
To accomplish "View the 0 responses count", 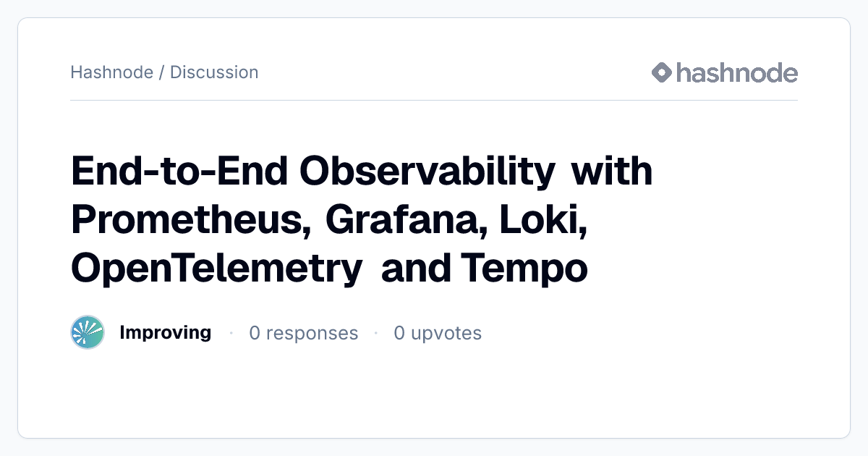I will [304, 333].
